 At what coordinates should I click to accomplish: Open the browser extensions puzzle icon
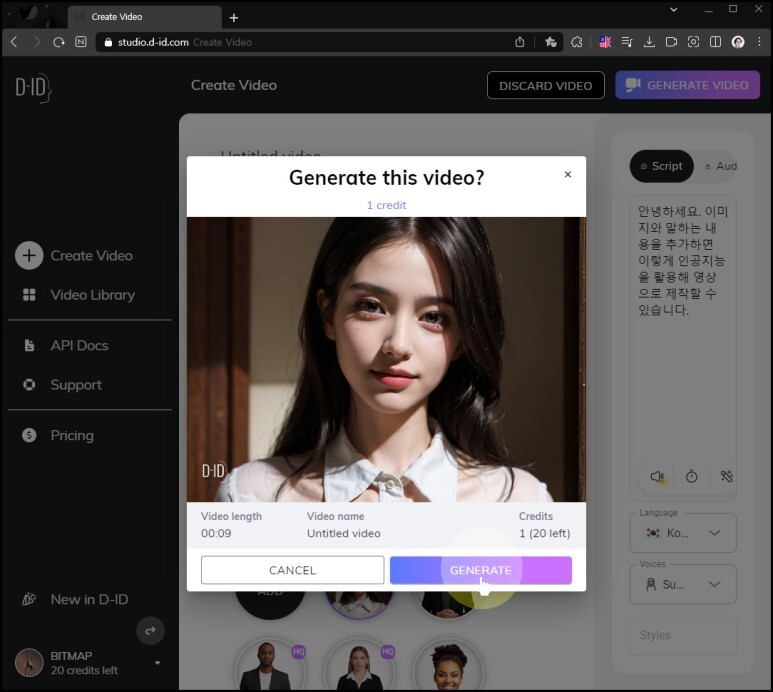pyautogui.click(x=577, y=42)
